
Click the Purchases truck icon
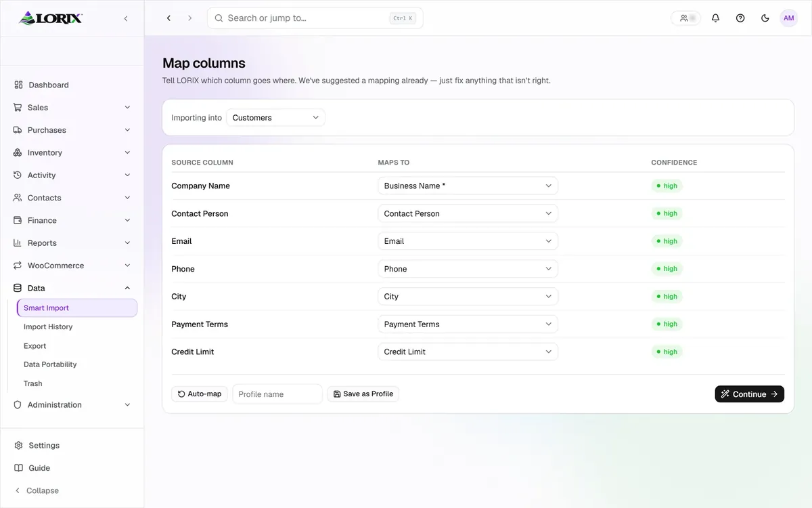18,130
